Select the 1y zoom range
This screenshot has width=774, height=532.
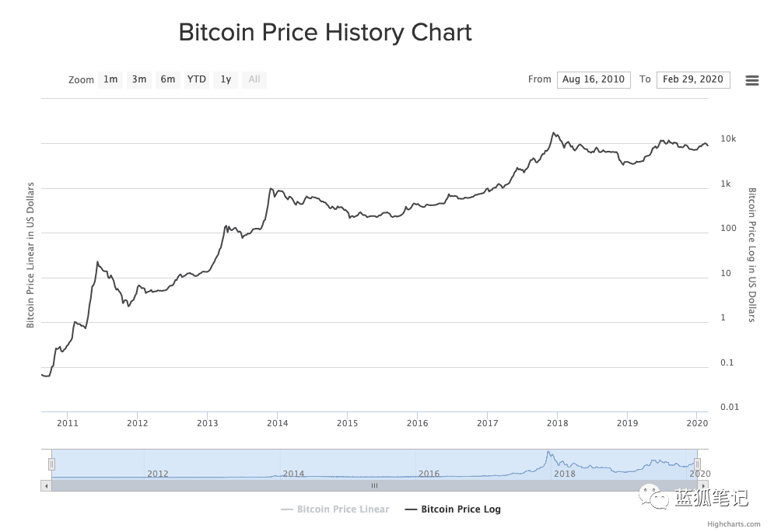click(x=226, y=80)
